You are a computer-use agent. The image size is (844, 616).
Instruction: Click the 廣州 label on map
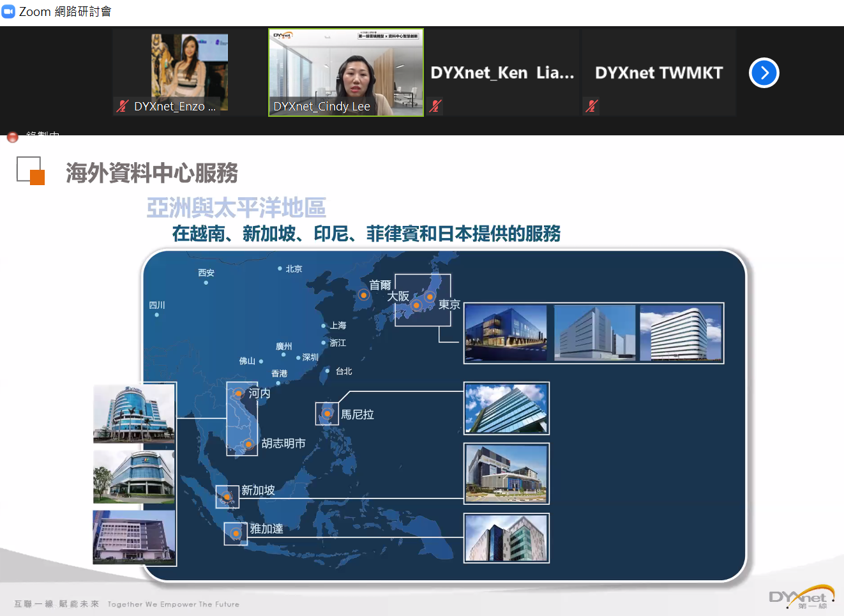(284, 346)
